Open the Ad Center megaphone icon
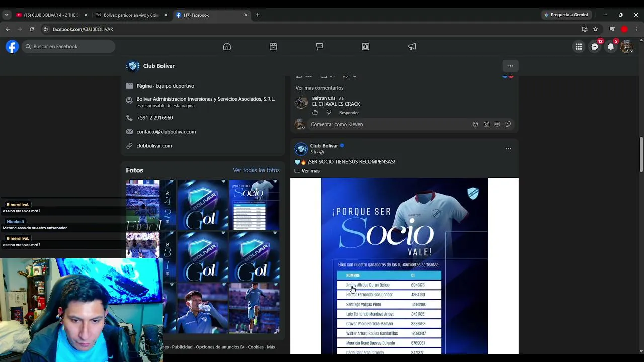The height and width of the screenshot is (362, 644). (412, 47)
